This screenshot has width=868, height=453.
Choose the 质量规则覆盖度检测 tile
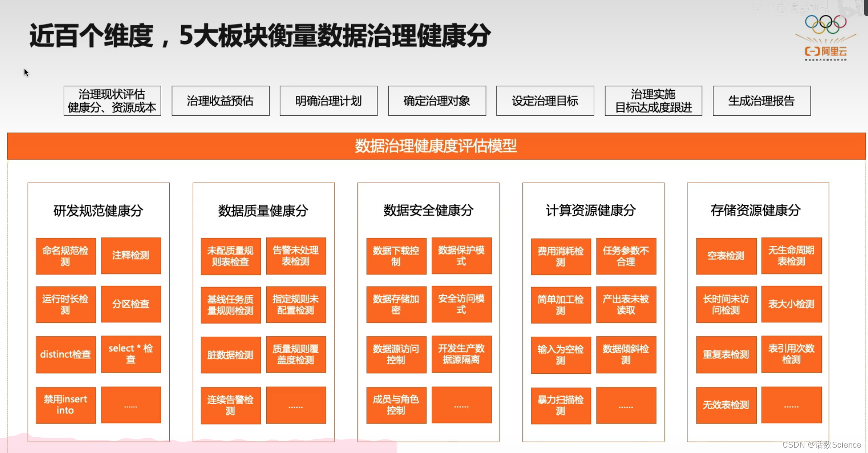tap(296, 355)
